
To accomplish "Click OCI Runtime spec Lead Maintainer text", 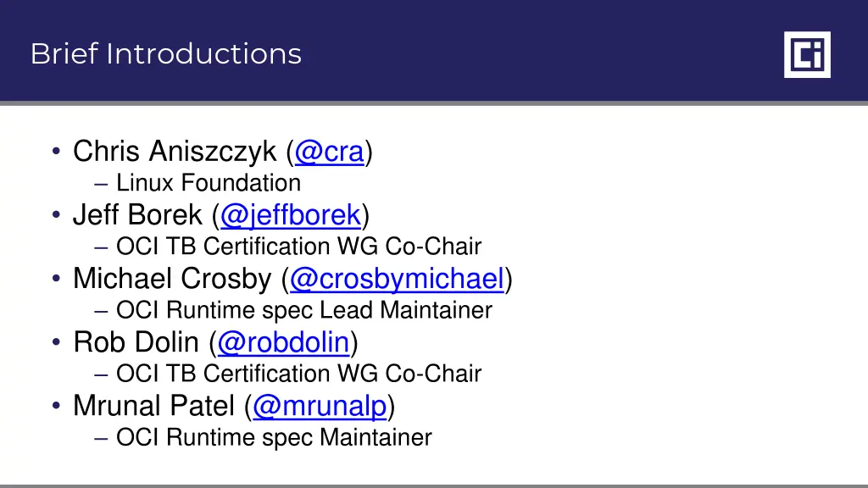I will click(x=304, y=310).
